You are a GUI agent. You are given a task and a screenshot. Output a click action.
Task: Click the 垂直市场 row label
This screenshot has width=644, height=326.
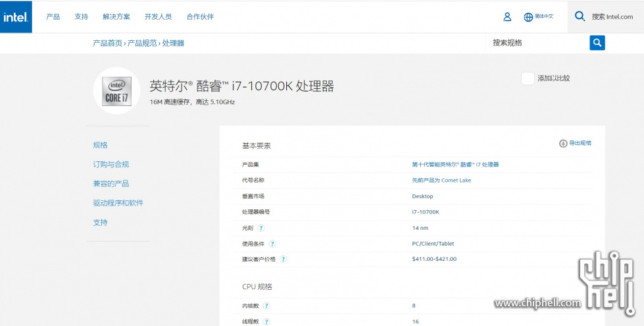[253, 196]
